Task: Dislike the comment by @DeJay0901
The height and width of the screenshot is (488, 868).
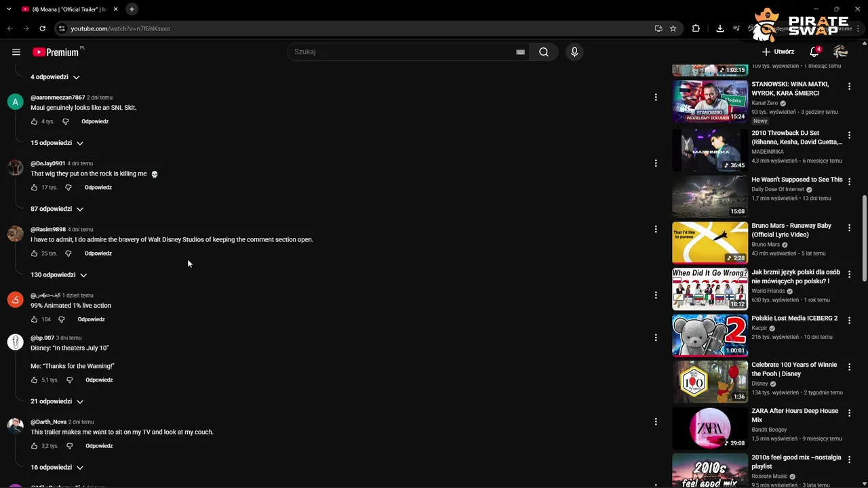Action: click(68, 187)
